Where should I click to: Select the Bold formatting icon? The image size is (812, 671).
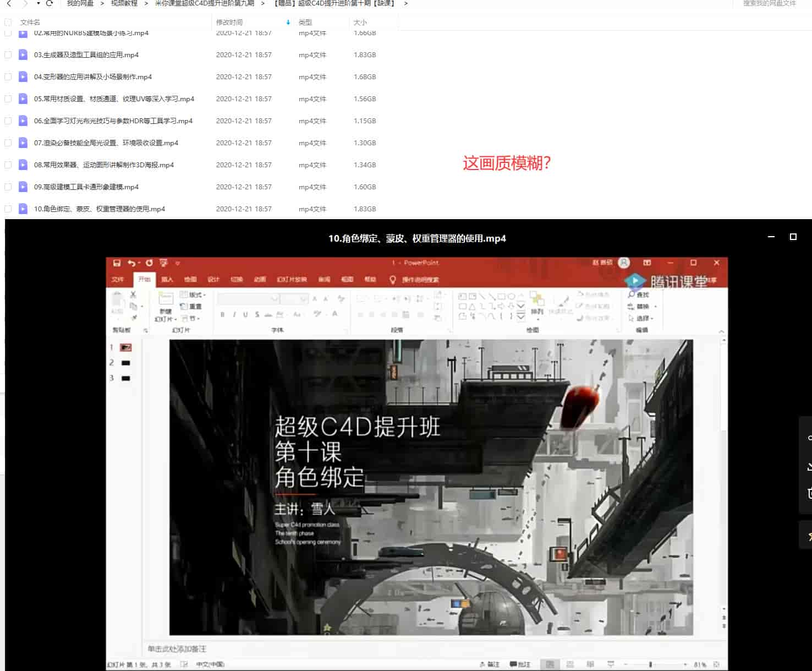[222, 314]
